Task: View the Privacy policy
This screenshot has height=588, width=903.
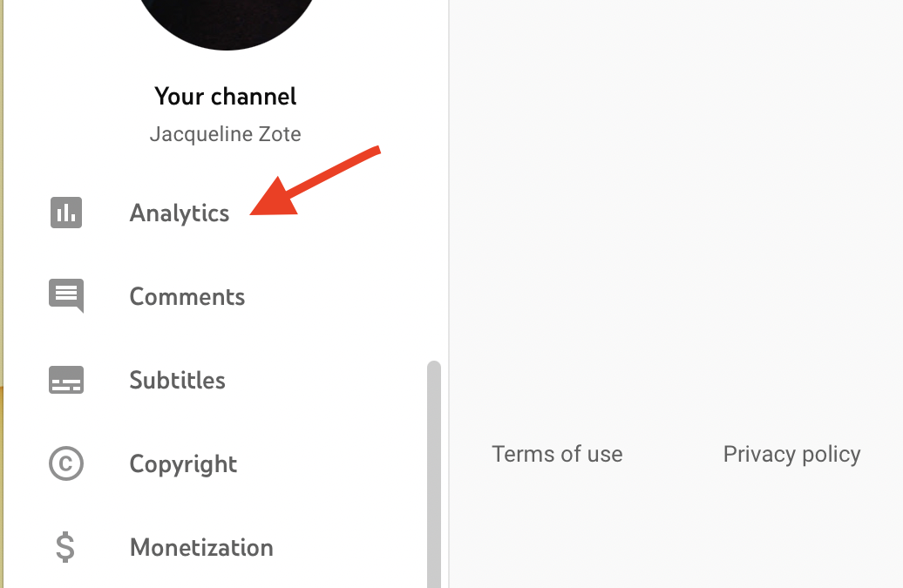Action: [791, 454]
